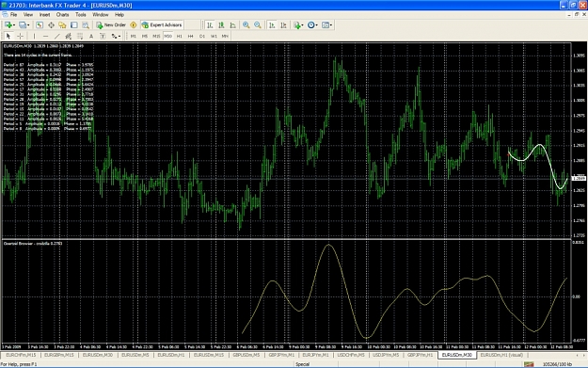Select the Text 'A' tool

[91, 36]
